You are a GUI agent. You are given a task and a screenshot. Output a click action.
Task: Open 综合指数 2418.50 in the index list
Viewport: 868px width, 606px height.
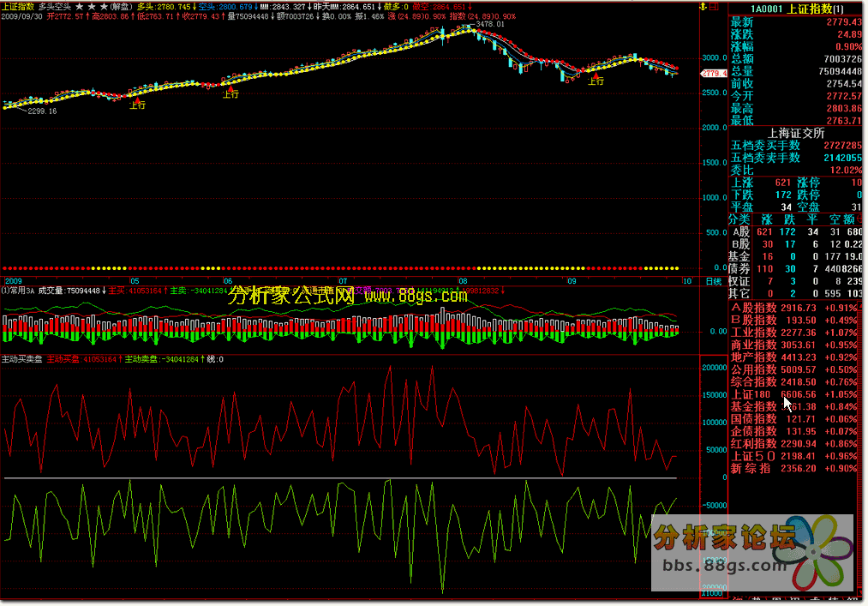pyautogui.click(x=794, y=381)
